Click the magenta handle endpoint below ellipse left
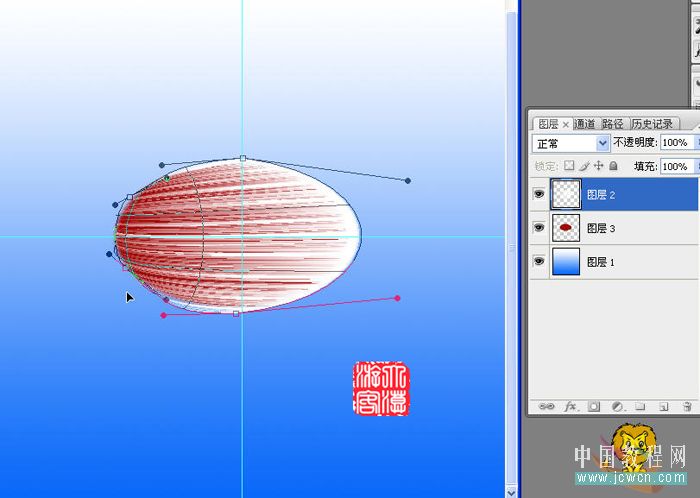 pyautogui.click(x=163, y=315)
